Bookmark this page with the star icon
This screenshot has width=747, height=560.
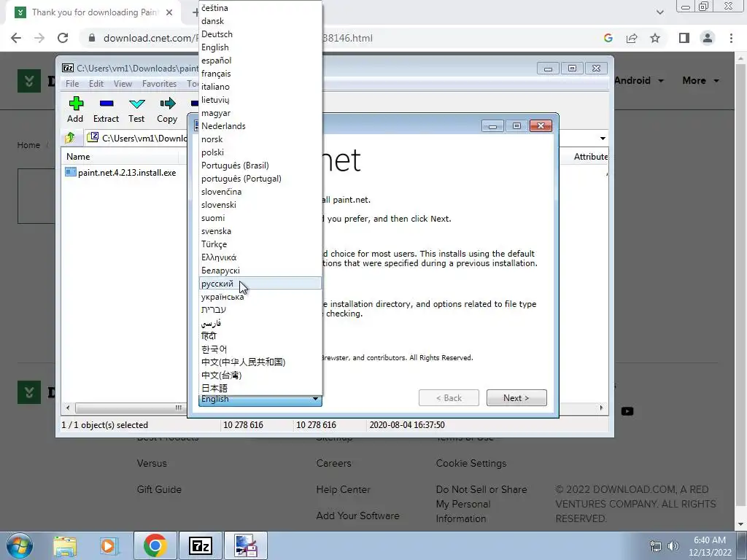tap(655, 38)
